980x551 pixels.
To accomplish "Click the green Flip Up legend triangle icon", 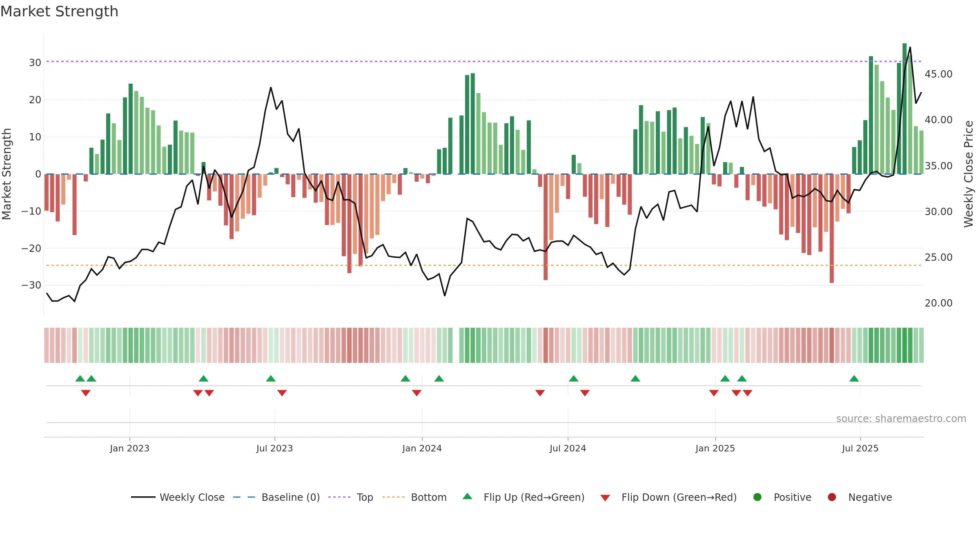I will 468,496.
